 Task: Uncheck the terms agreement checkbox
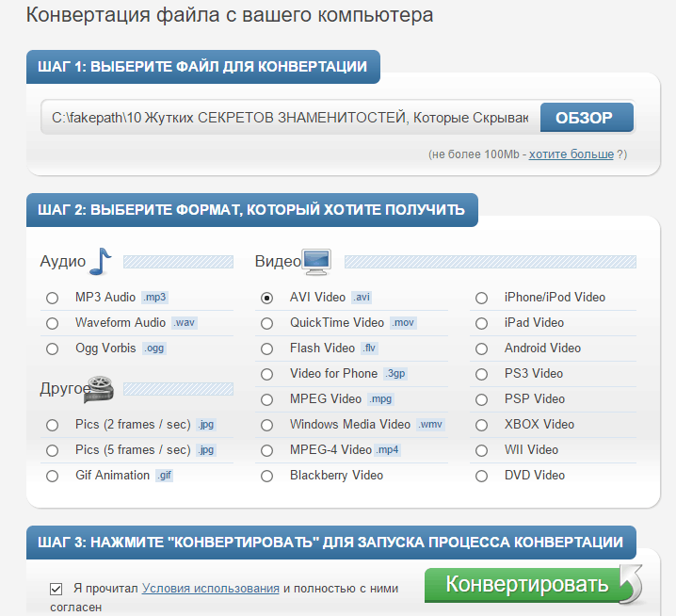pos(56,590)
